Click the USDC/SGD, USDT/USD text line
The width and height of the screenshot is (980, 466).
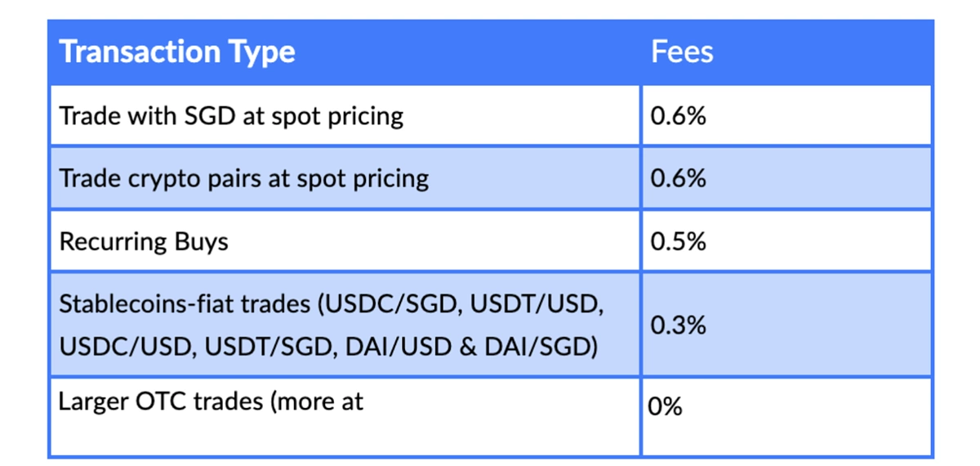(x=464, y=304)
